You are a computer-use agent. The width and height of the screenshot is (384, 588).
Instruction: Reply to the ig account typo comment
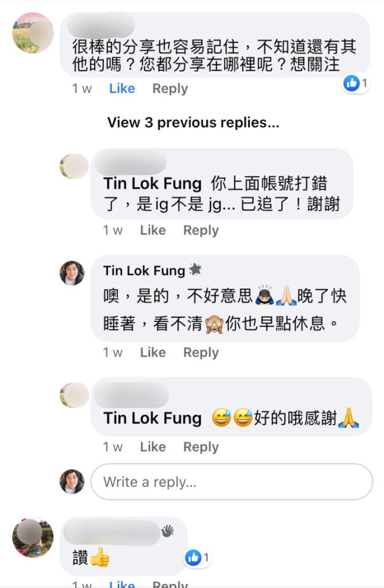(x=201, y=230)
